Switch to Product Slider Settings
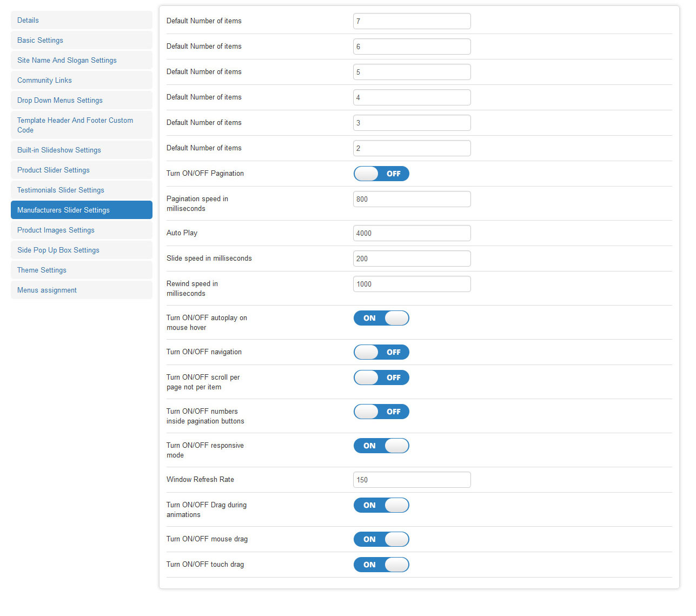696x616 pixels. click(x=81, y=170)
